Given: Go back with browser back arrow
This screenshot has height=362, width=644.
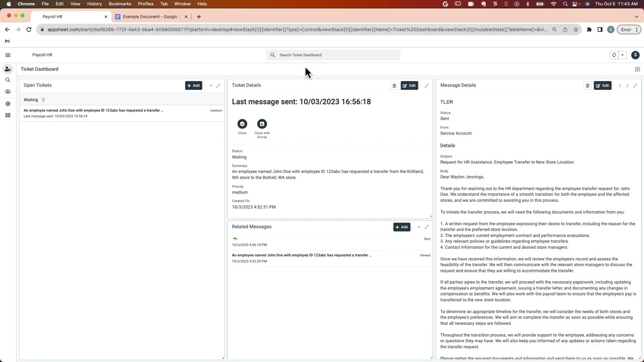Looking at the screenshot, I should click(7, 30).
